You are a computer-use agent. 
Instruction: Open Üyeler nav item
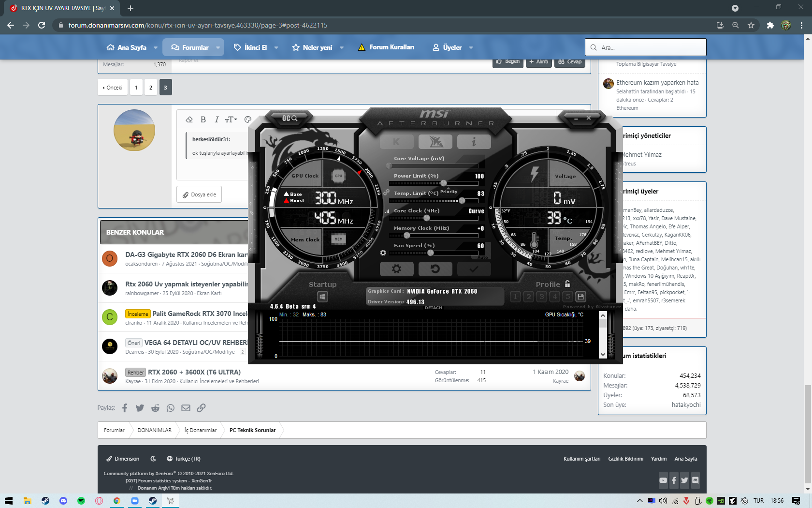[x=447, y=47]
